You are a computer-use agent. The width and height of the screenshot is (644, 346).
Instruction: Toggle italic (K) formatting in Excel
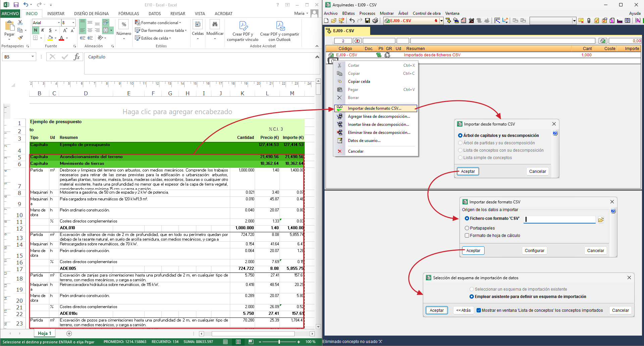(x=43, y=30)
